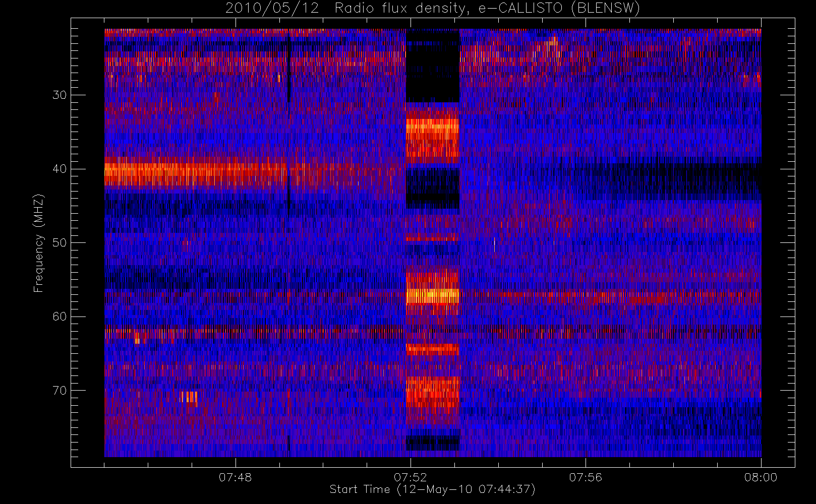Click the 60 frequency tick label
816x504 pixels.
pos(60,317)
